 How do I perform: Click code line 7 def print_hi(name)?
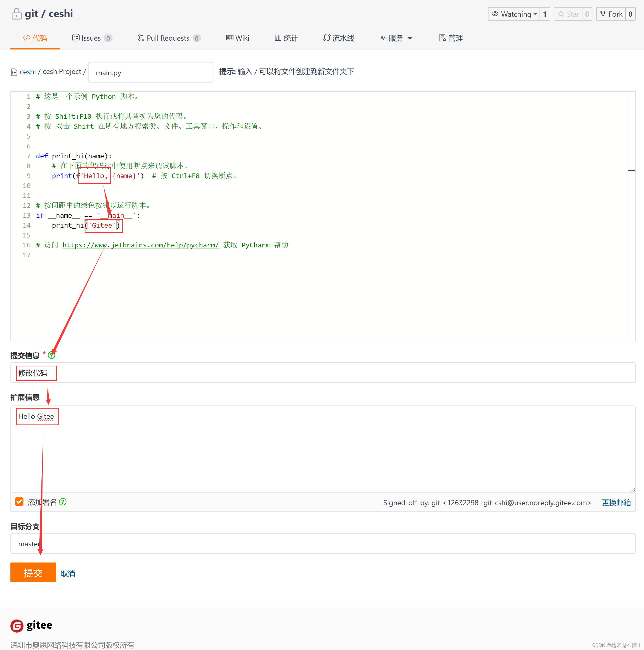74,156
